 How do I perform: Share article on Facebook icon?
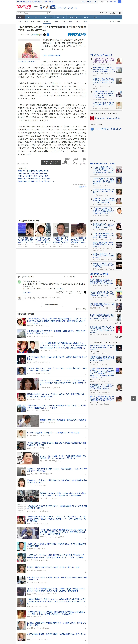pos(48,35)
